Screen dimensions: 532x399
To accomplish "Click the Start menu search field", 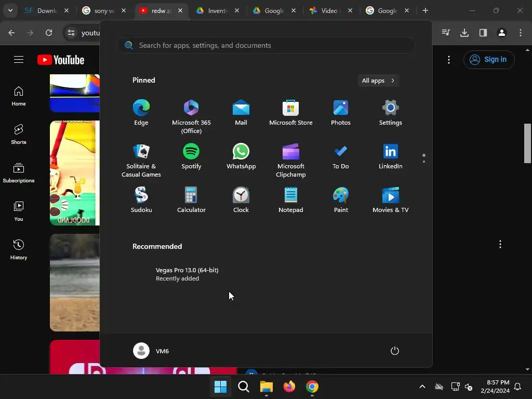I will [x=265, y=45].
